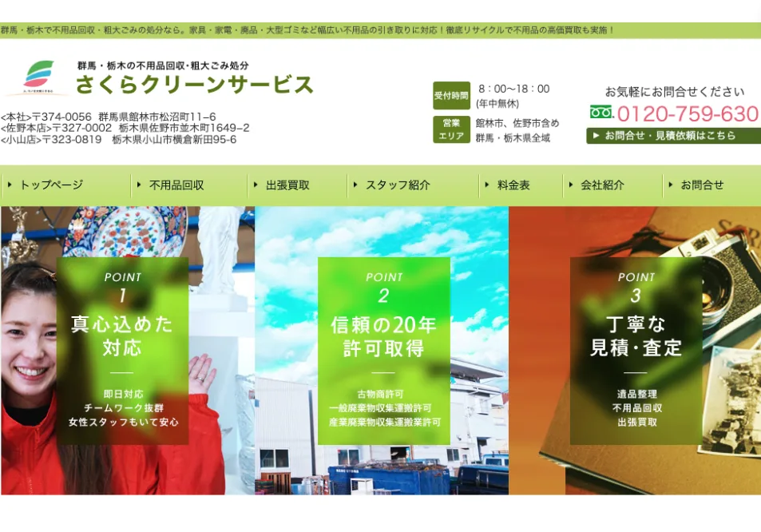761x532 pixels.
Task: Go to the 不用品回収 menu item
Action: [x=176, y=185]
